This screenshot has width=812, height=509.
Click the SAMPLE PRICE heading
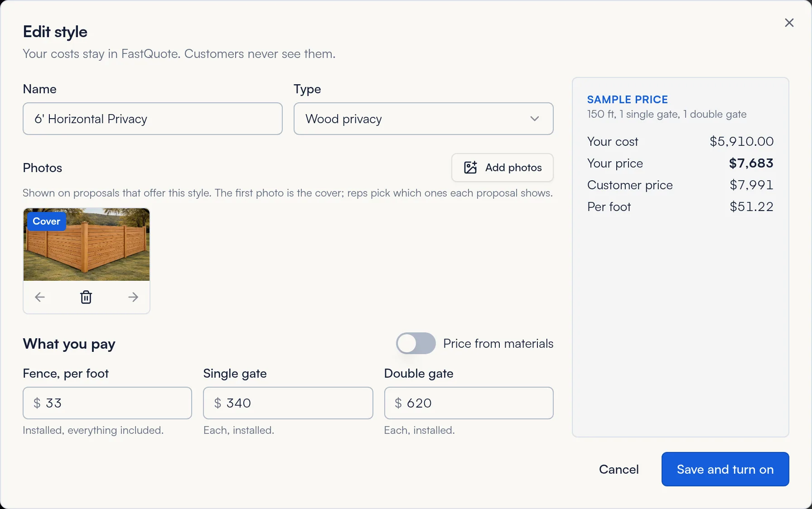tap(628, 100)
